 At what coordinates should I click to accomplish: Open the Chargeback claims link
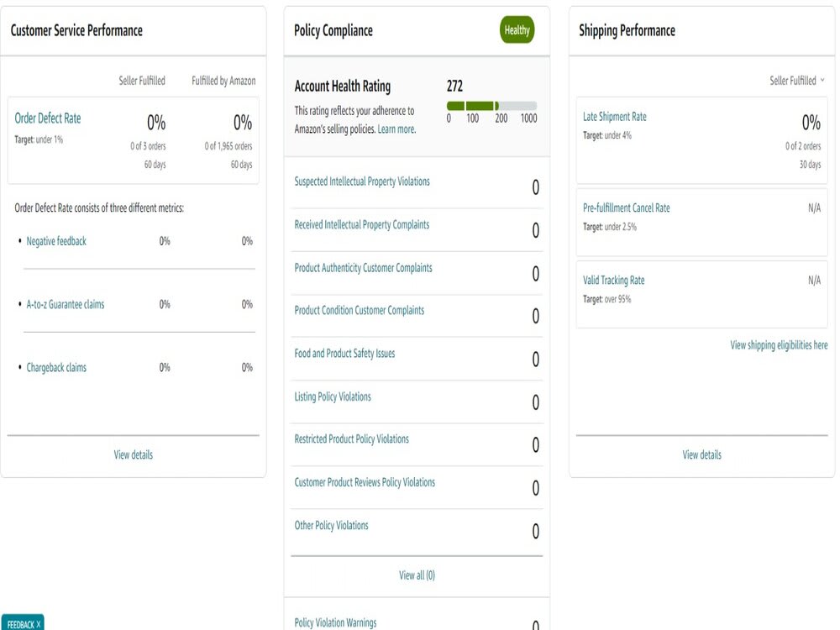(56, 368)
